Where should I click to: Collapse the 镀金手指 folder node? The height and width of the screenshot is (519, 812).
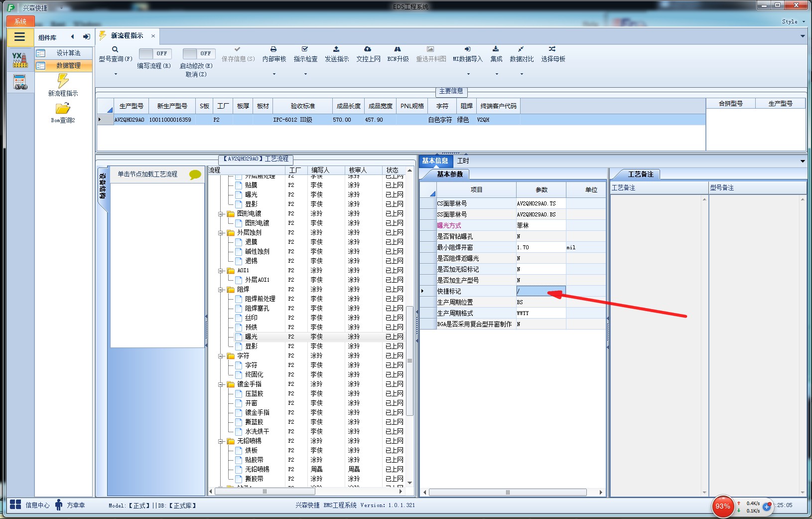(x=221, y=384)
